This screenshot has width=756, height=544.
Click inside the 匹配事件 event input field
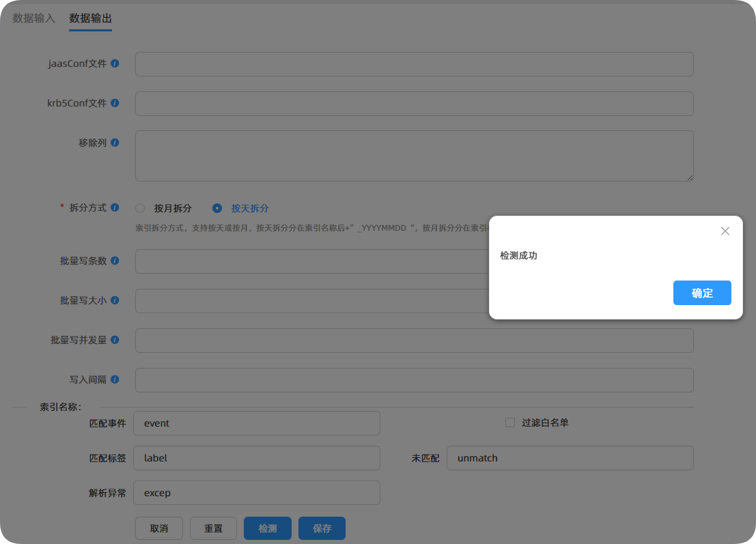[x=257, y=423]
